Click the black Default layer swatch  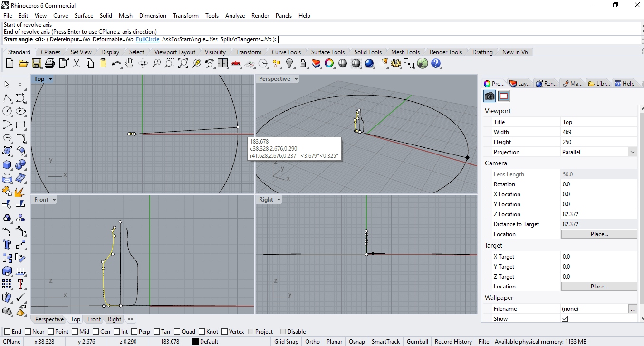pos(195,342)
